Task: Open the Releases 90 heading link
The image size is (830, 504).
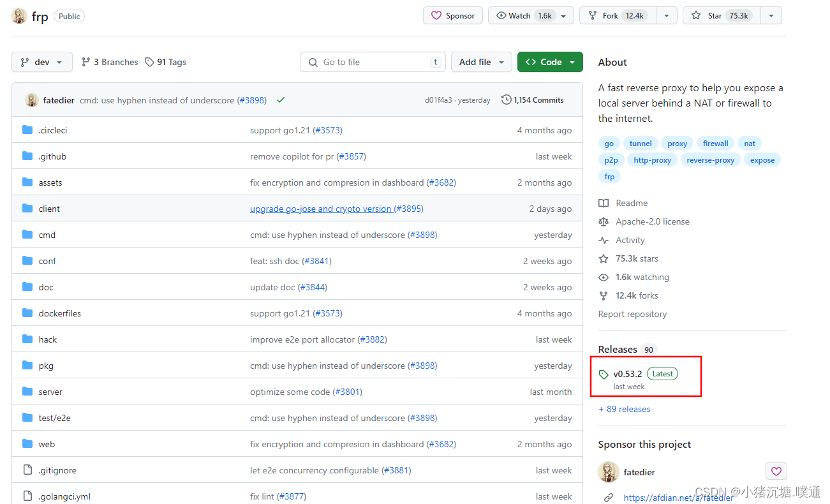Action: tap(628, 349)
